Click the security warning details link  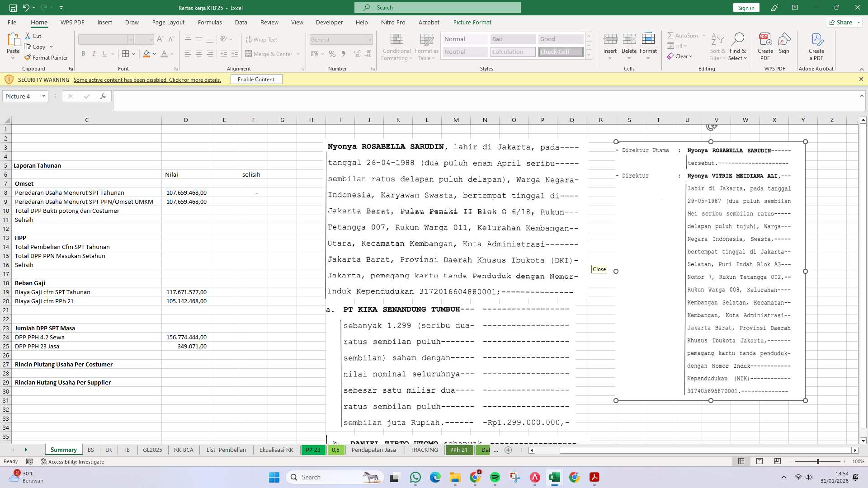click(x=147, y=80)
